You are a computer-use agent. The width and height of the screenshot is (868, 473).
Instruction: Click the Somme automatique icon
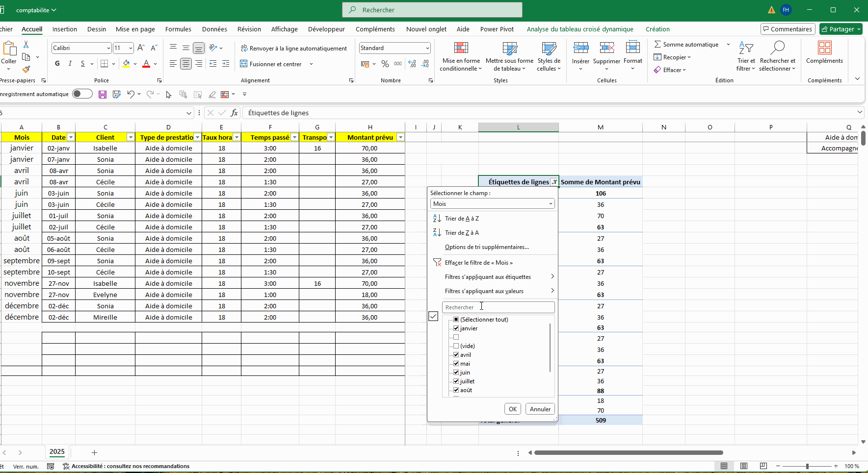click(x=658, y=45)
